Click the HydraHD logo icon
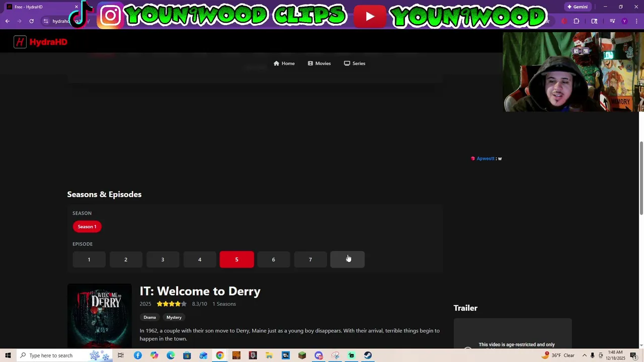644x362 pixels. tap(20, 42)
